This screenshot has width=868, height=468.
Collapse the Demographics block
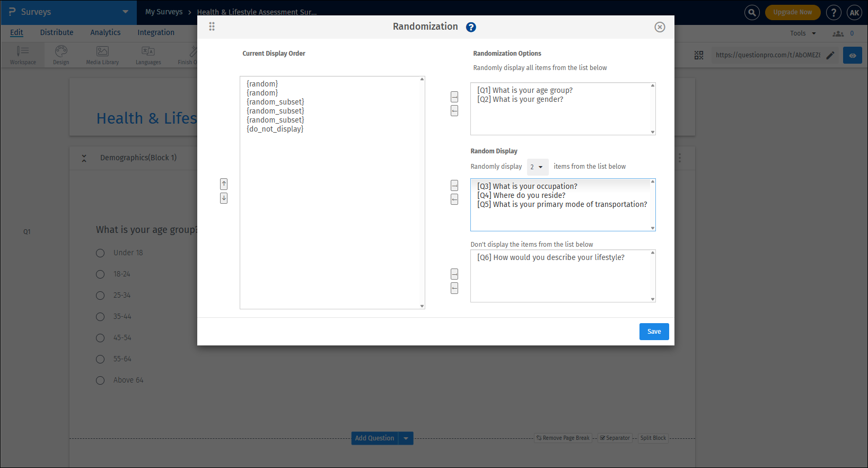[x=84, y=158]
